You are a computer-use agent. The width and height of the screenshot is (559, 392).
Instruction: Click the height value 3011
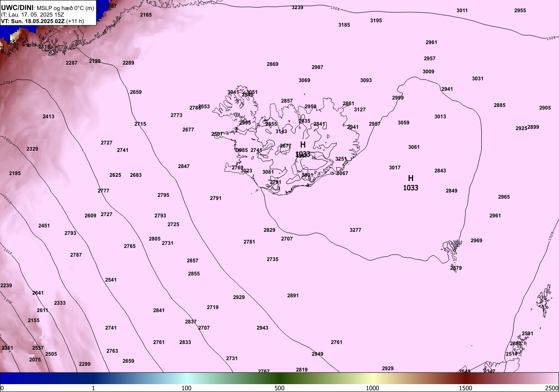tap(462, 10)
